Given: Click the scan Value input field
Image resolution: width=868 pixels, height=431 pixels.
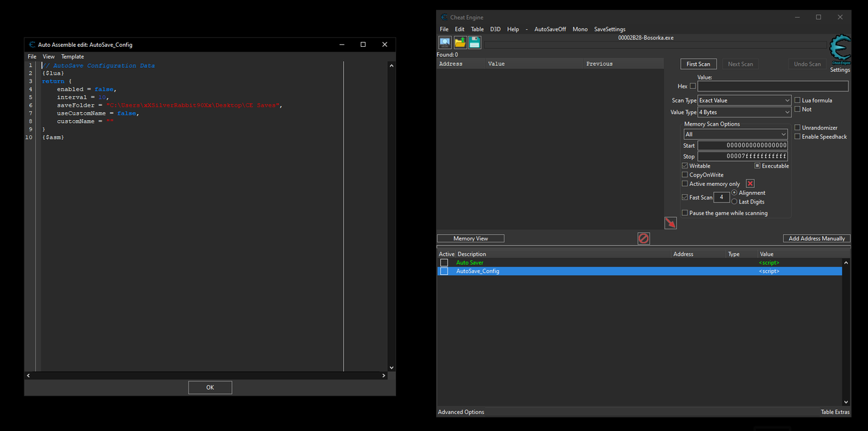Looking at the screenshot, I should click(x=772, y=86).
